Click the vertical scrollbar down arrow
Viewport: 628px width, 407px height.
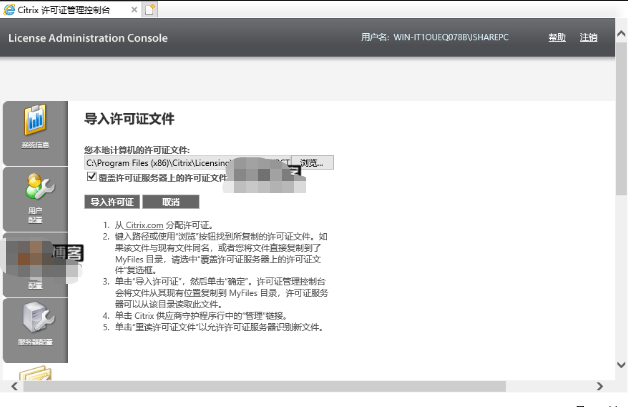(x=621, y=365)
